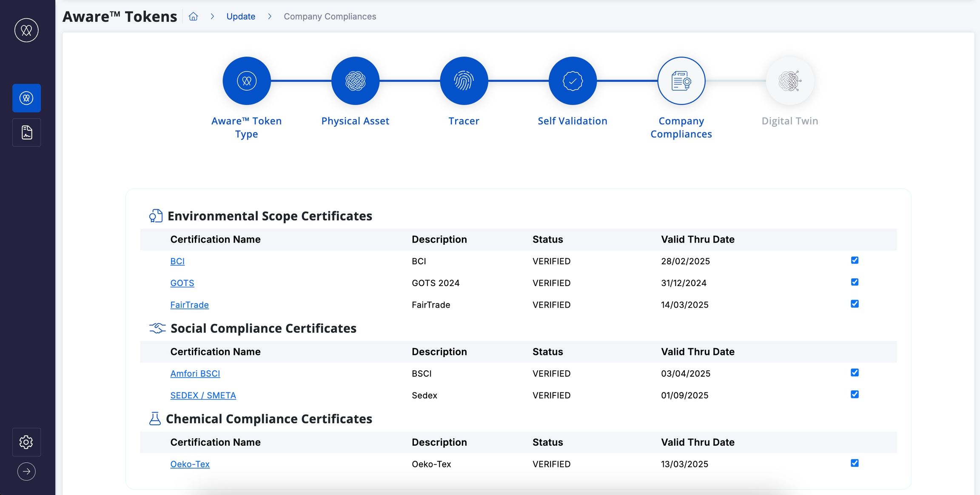Click the BSCI description cell
Screen dimensions: 980x495
422,374
